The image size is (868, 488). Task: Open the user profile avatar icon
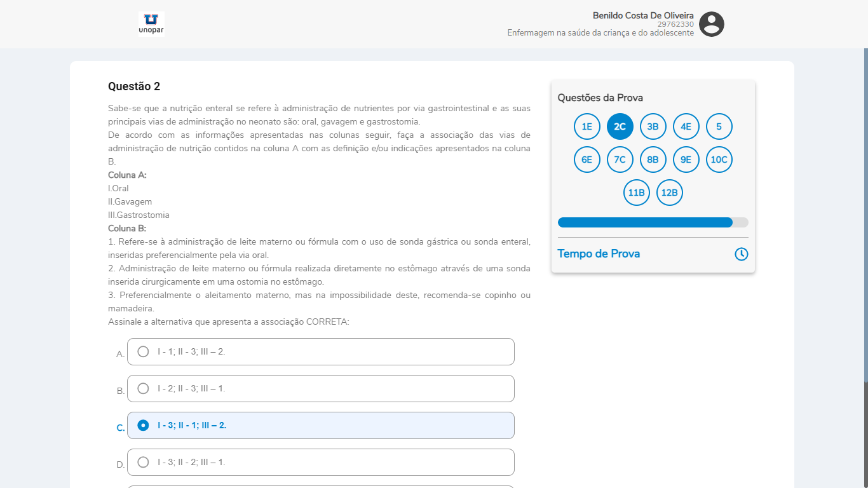(x=712, y=24)
